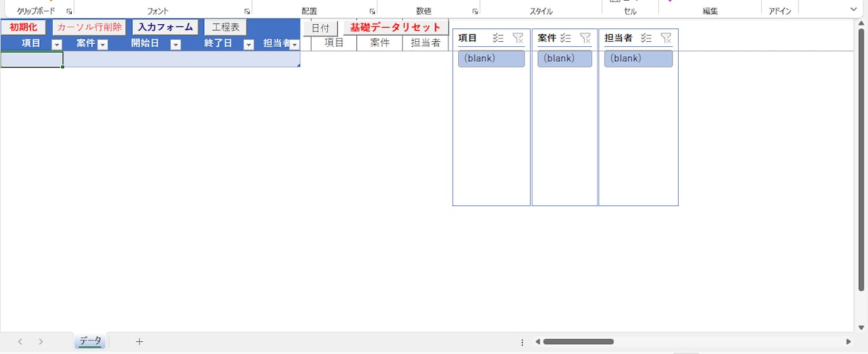Click the 日付 button
868x354 pixels.
[x=320, y=28]
